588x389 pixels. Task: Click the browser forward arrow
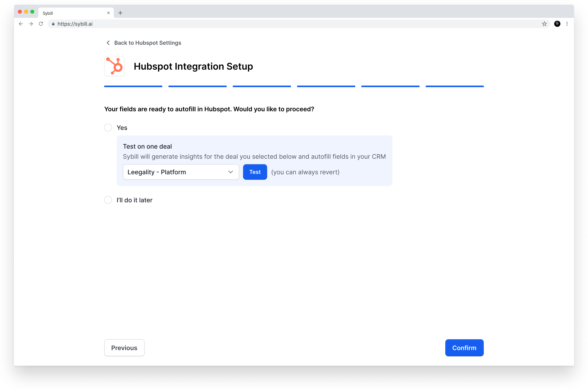[x=31, y=24]
